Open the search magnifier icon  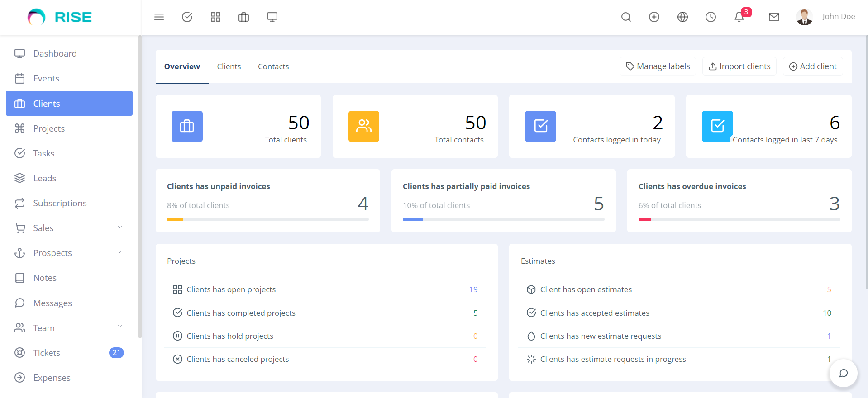tap(626, 17)
